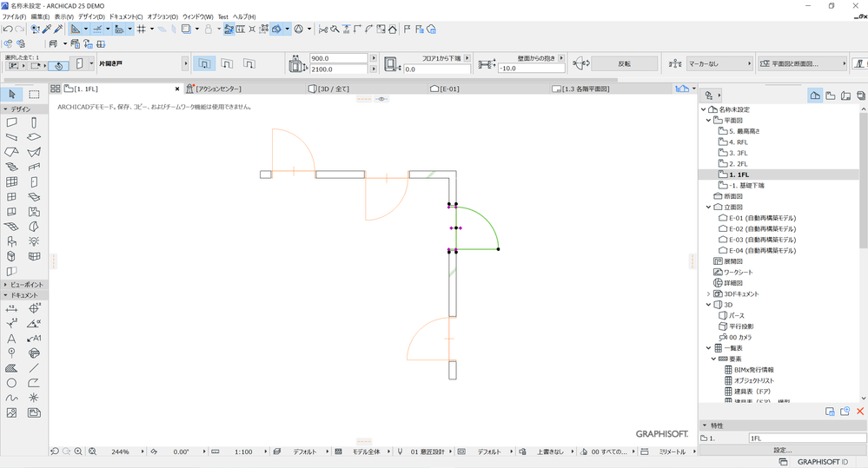Click the eyedropper Pick Up Parameters icon
Image resolution: width=868 pixels, height=468 pixels.
coord(47,30)
